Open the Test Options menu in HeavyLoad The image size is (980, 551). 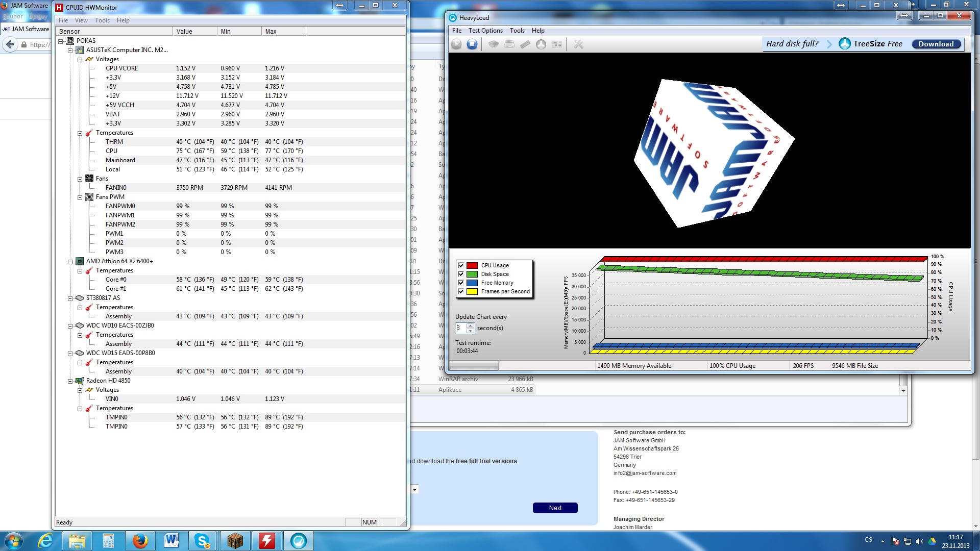[x=485, y=31]
